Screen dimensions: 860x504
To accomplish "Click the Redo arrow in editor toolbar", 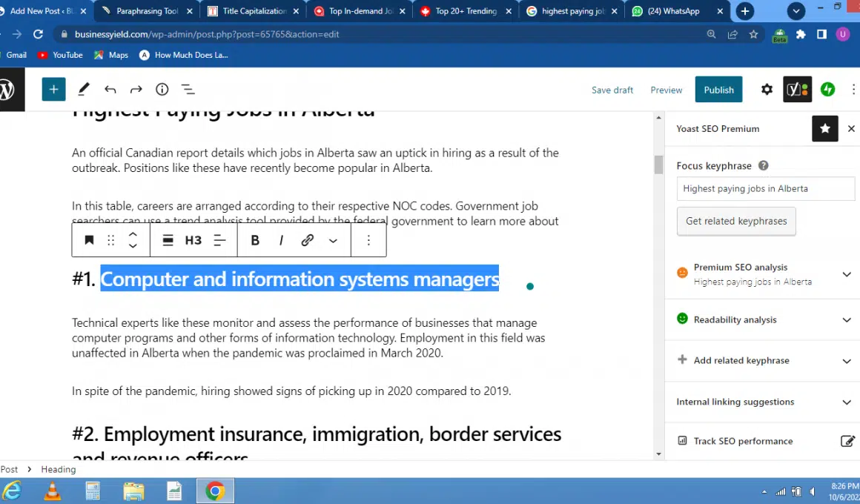I will click(136, 90).
